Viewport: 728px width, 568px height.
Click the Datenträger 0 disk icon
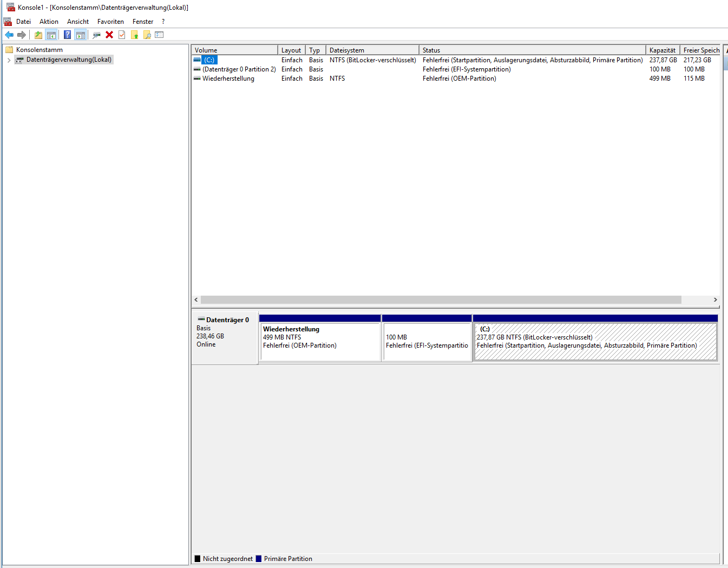pos(201,319)
